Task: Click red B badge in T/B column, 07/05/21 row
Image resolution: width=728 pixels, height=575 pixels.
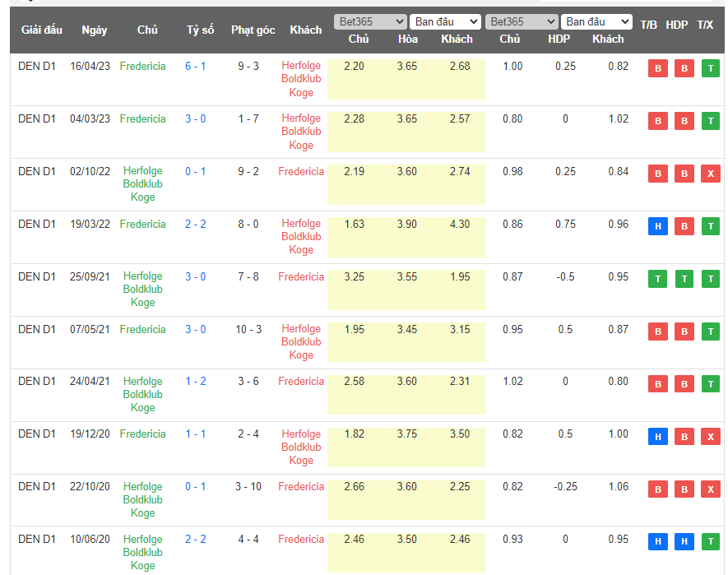Action: click(657, 332)
